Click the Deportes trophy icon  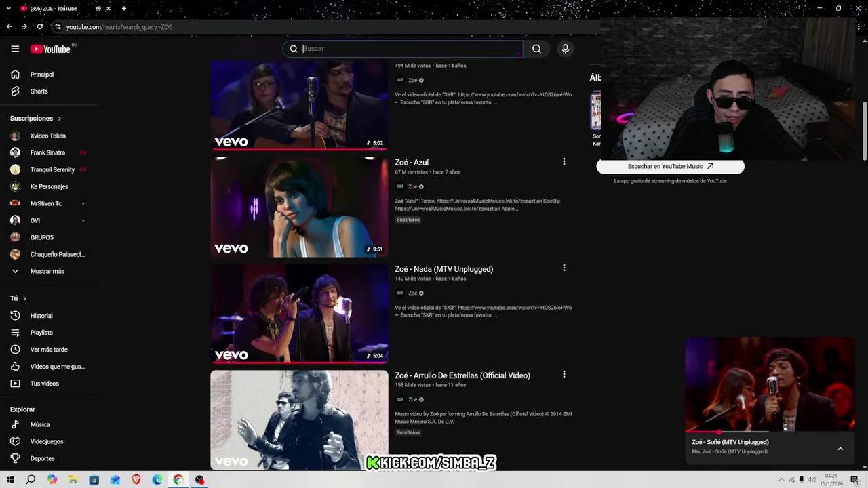coord(15,458)
